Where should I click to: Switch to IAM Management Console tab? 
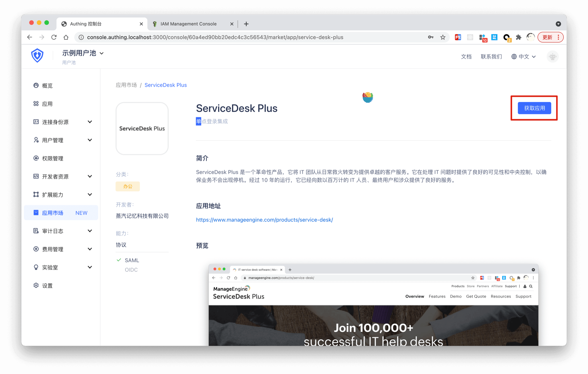pyautogui.click(x=188, y=24)
